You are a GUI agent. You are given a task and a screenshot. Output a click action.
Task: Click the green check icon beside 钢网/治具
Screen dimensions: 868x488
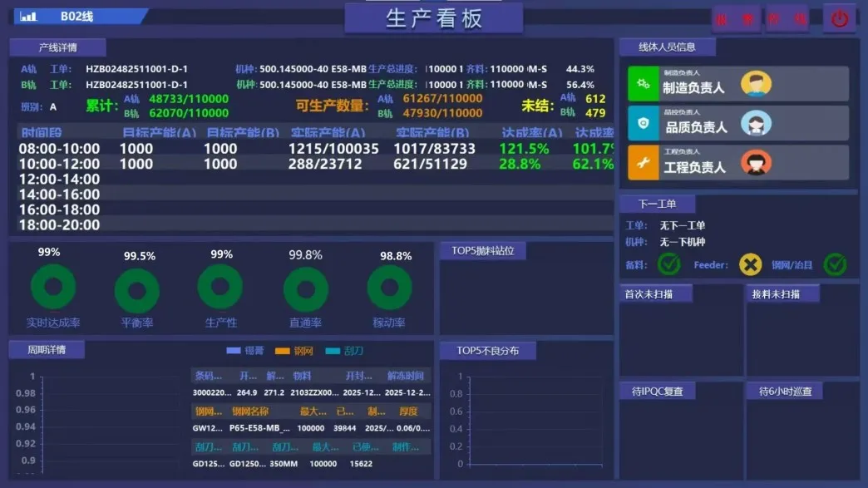point(836,264)
